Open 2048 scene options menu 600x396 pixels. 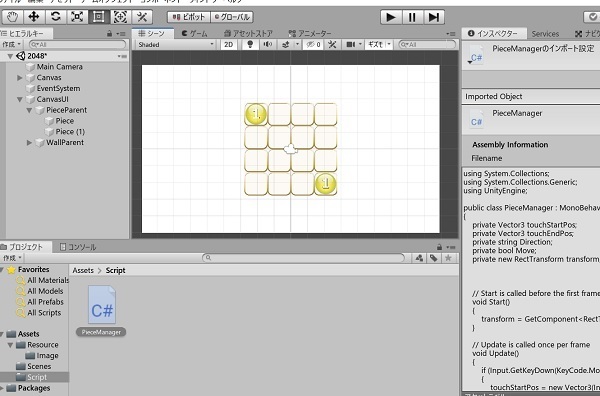[122, 56]
